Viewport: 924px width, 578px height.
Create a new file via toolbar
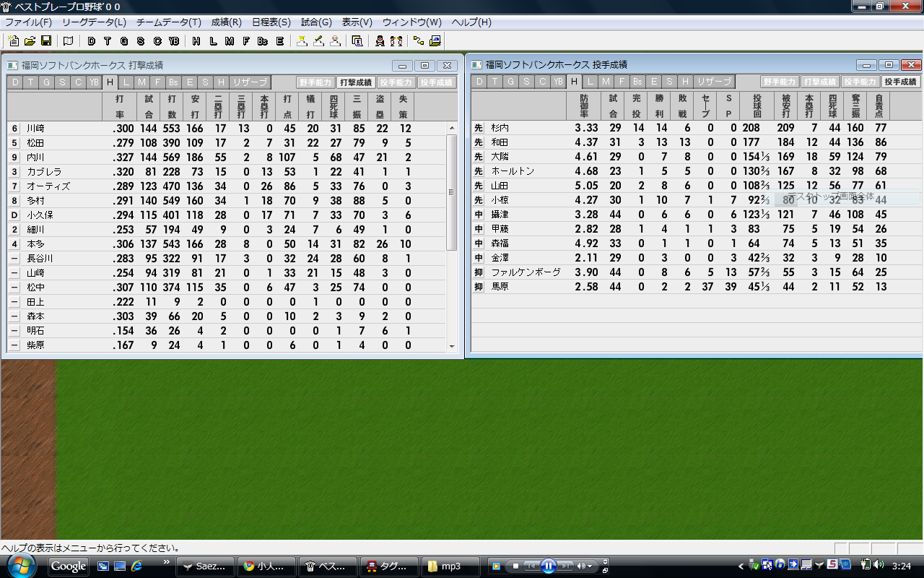[14, 41]
